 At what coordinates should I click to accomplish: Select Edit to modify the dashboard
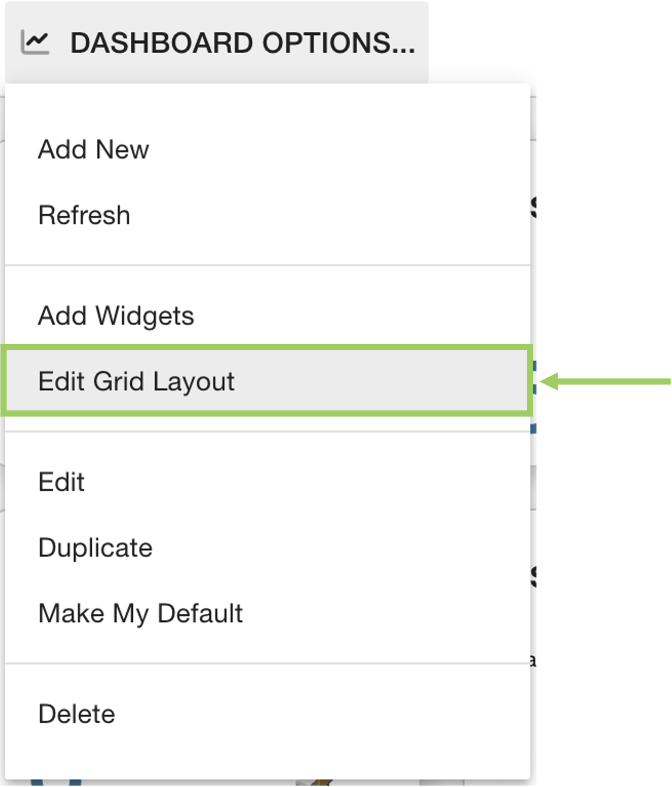click(61, 481)
